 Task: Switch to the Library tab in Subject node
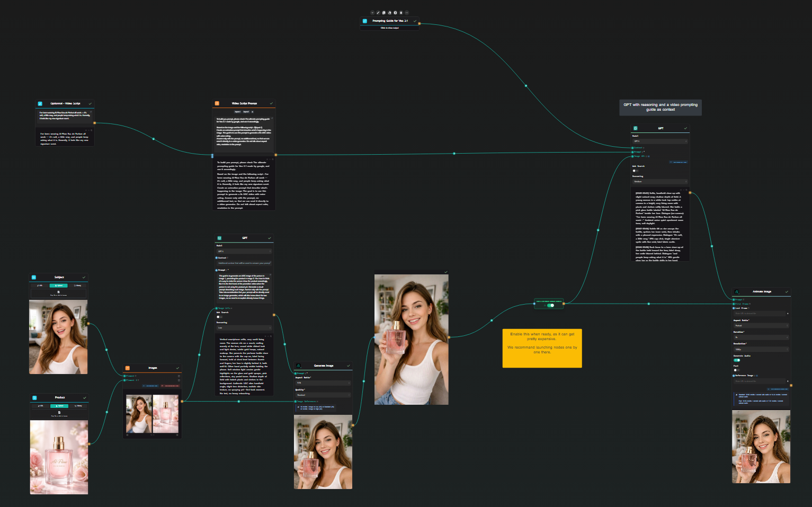tap(77, 286)
